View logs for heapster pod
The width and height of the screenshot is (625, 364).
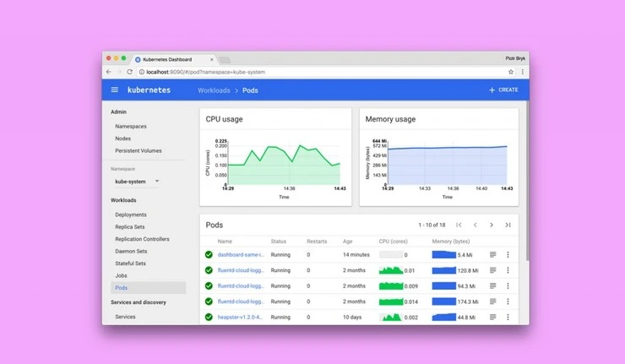click(492, 317)
